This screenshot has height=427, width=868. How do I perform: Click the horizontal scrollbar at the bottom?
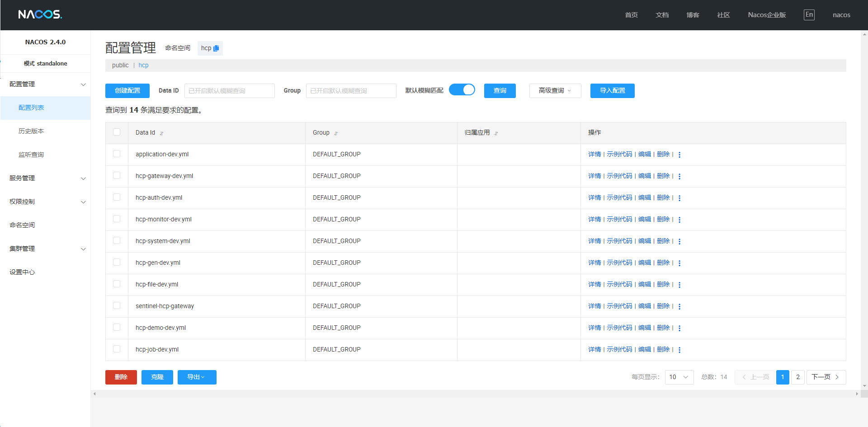pyautogui.click(x=476, y=394)
